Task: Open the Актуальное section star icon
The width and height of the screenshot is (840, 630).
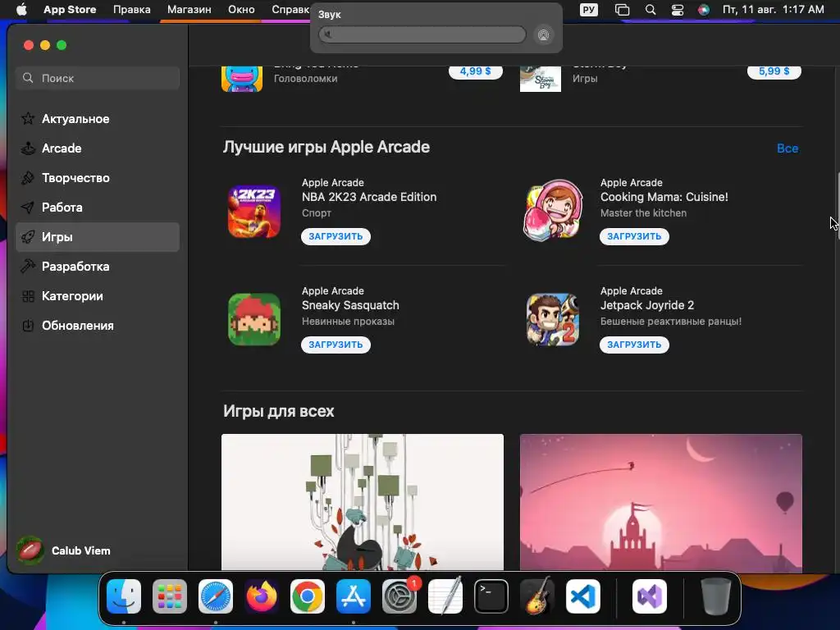Action: coord(28,118)
